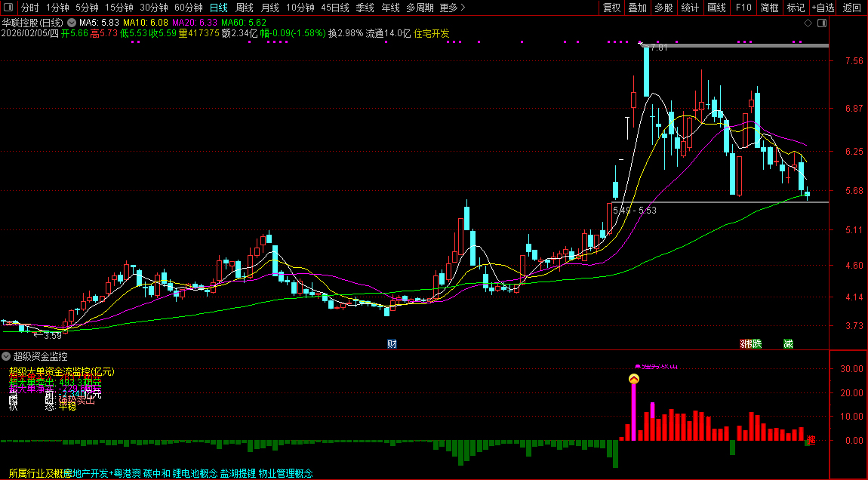Toggle the right panel icon near chart corner
The height and width of the screenshot is (480, 868).
pyautogui.click(x=822, y=23)
